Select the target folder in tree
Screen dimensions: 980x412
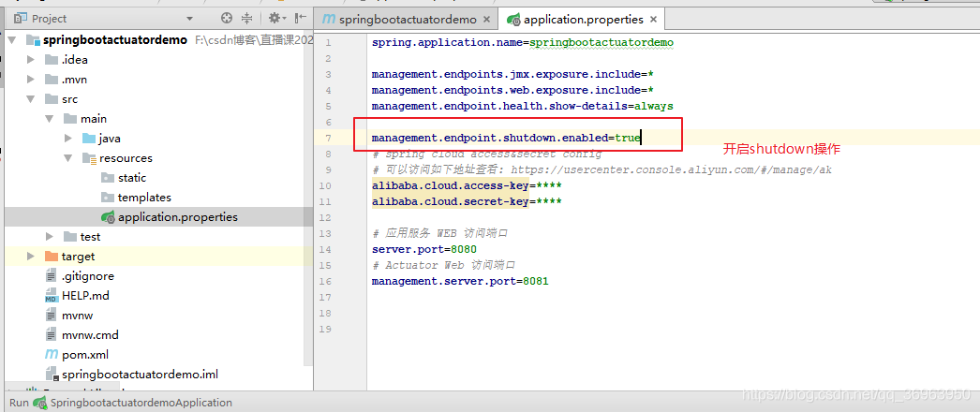78,256
